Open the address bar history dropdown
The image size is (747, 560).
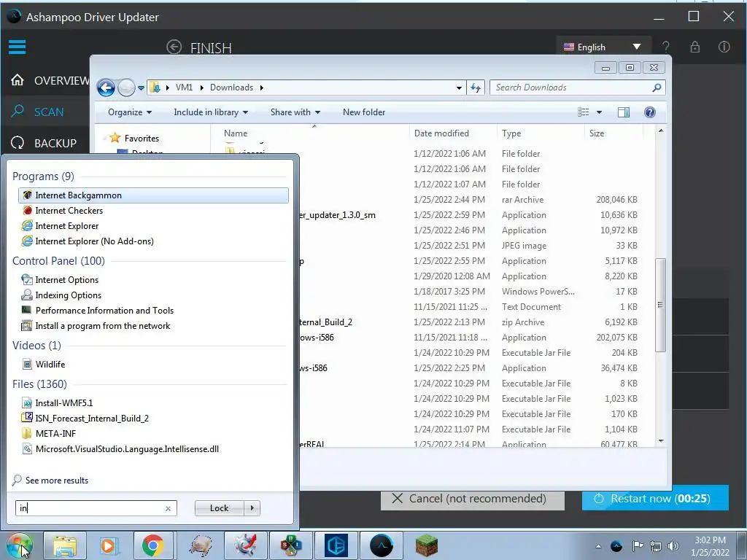[x=459, y=88]
